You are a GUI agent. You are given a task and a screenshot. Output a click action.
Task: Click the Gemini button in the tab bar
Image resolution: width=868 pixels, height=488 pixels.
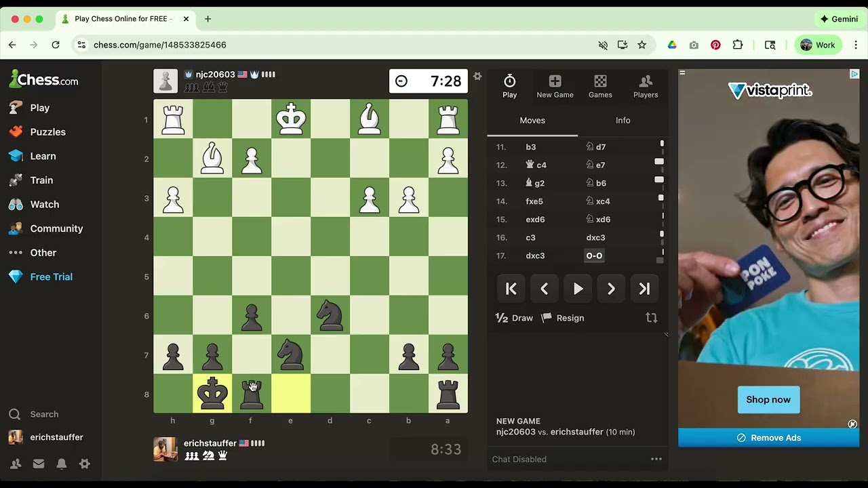pyautogui.click(x=839, y=19)
